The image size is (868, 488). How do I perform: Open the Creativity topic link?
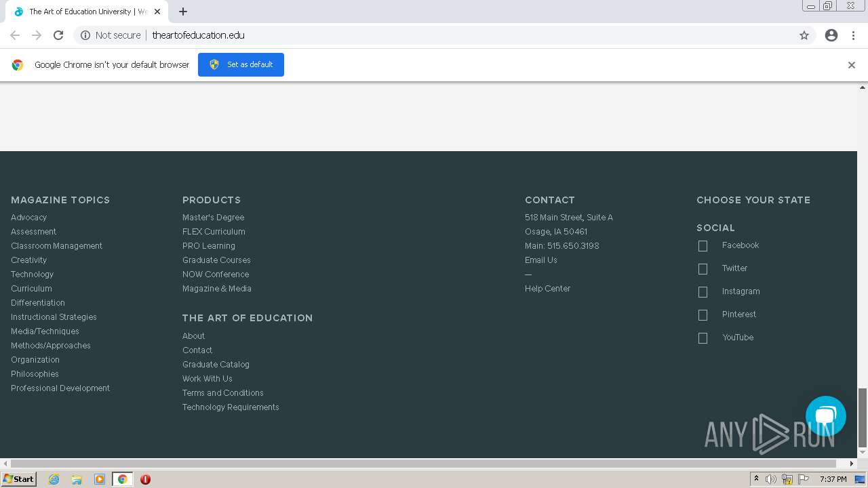click(x=28, y=260)
